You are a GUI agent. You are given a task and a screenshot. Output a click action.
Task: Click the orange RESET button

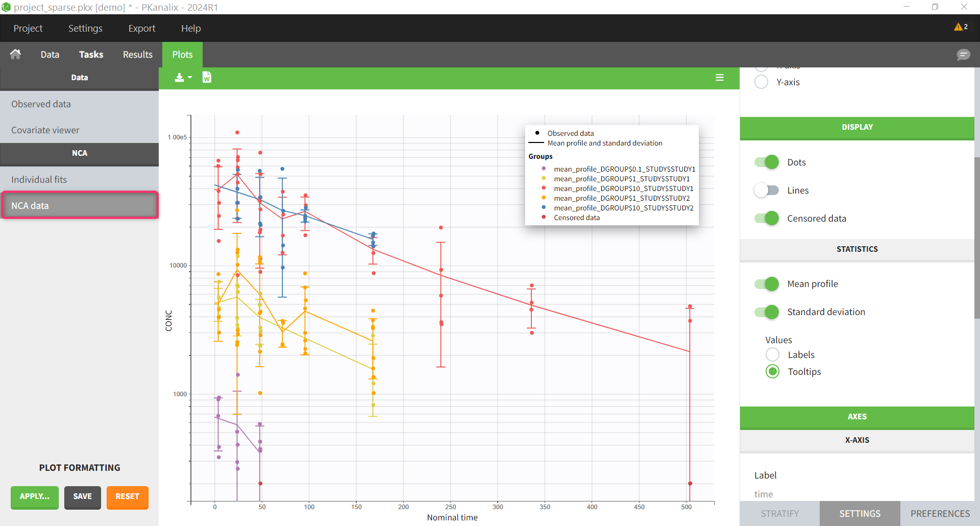[x=127, y=497]
